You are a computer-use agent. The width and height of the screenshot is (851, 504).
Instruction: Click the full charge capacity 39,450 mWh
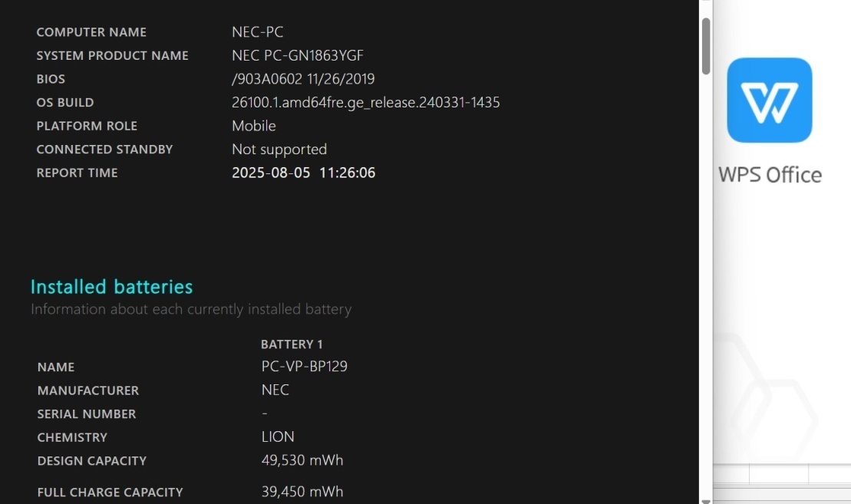click(x=302, y=492)
